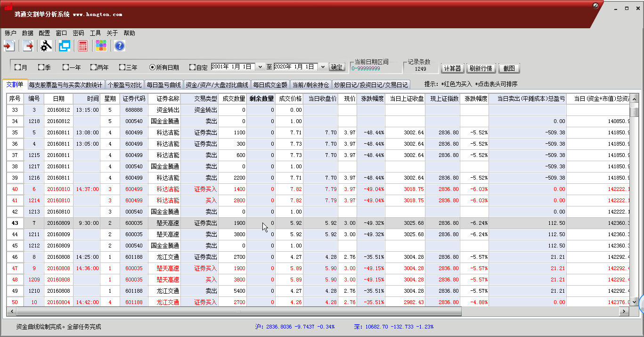The width and height of the screenshot is (644, 337).
Task: Click row 50 code cell 601188
Action: [134, 302]
